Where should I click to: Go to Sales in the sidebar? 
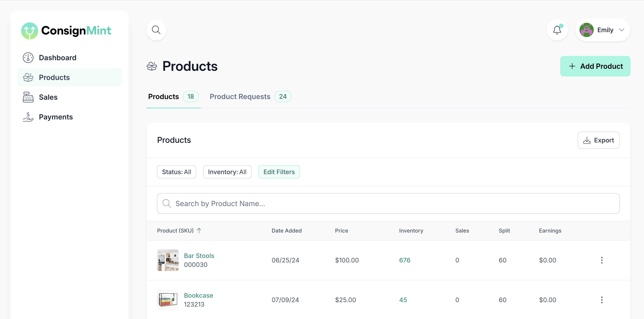tap(48, 97)
